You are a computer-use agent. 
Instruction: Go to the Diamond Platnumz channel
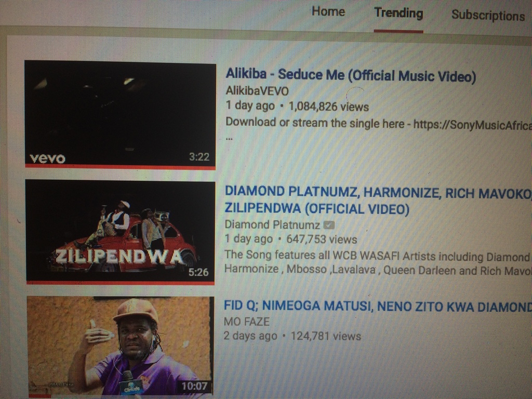pos(272,224)
